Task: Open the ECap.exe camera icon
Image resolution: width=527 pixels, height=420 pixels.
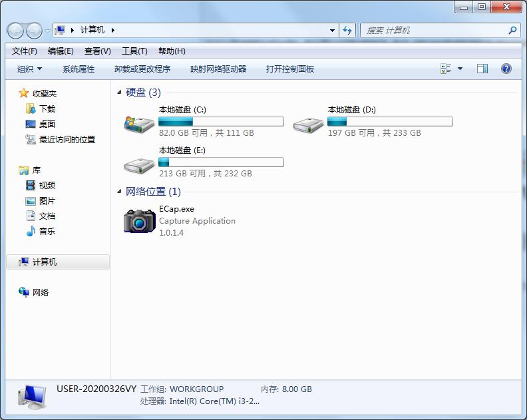Action: [x=139, y=221]
